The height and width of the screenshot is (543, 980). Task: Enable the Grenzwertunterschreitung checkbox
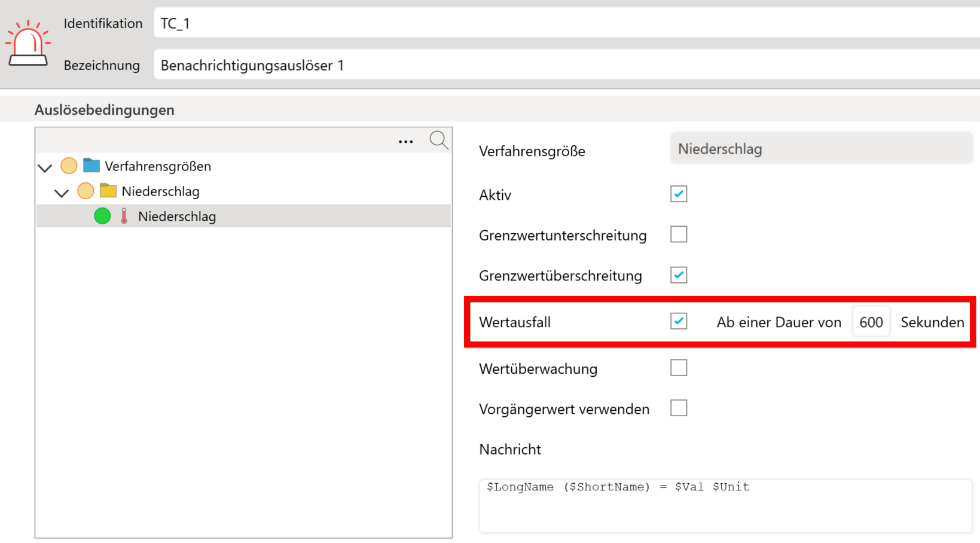point(679,234)
